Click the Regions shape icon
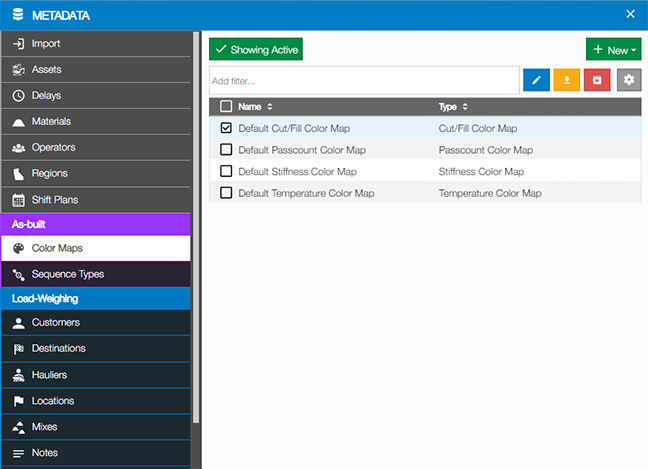The image size is (648, 469). (18, 174)
